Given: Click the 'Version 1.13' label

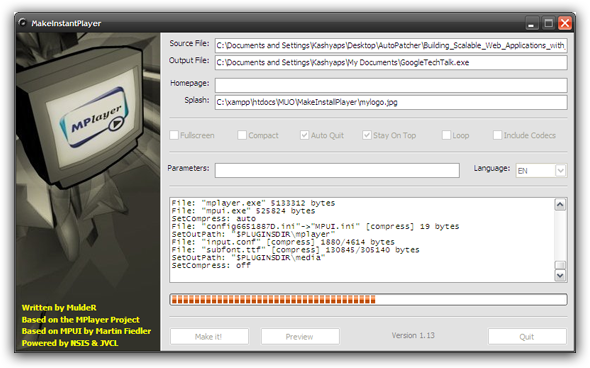Looking at the screenshot, I should pos(413,335).
